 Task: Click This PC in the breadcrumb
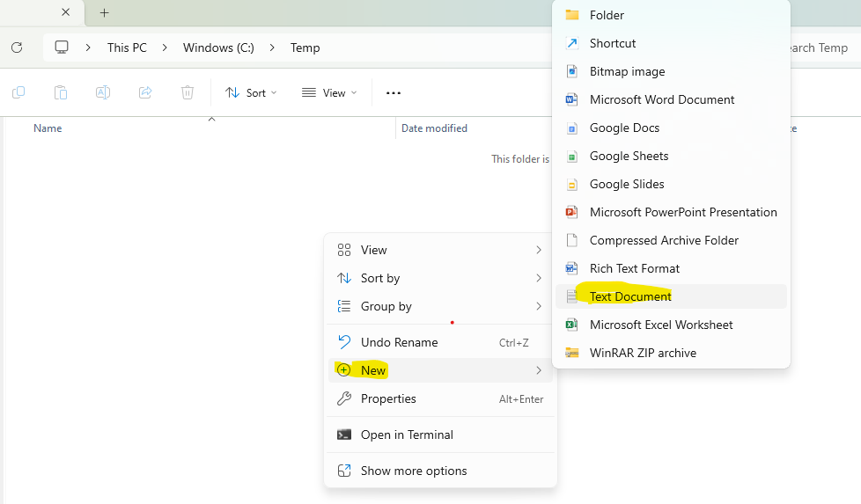click(127, 47)
